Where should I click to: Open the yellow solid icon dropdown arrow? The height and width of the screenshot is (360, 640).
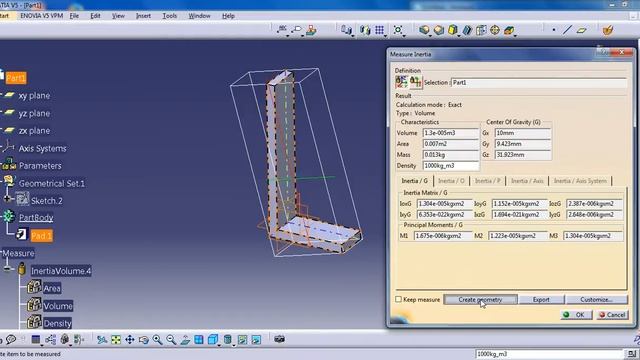[458, 36]
